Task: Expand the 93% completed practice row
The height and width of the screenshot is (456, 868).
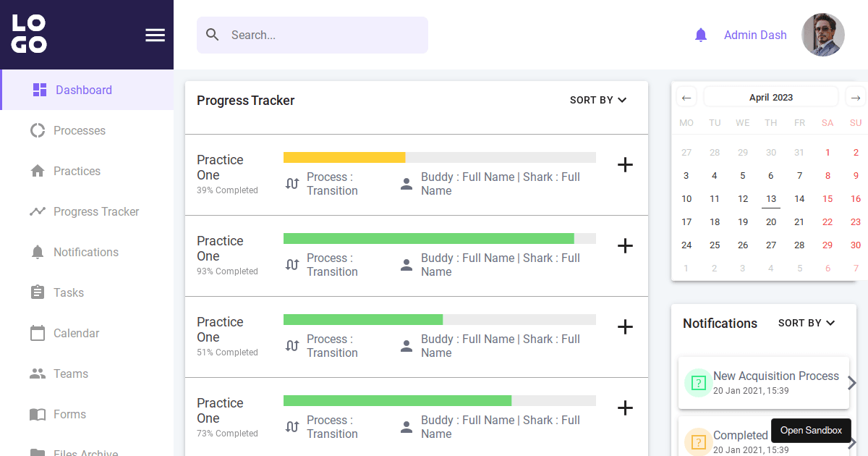Action: [625, 246]
